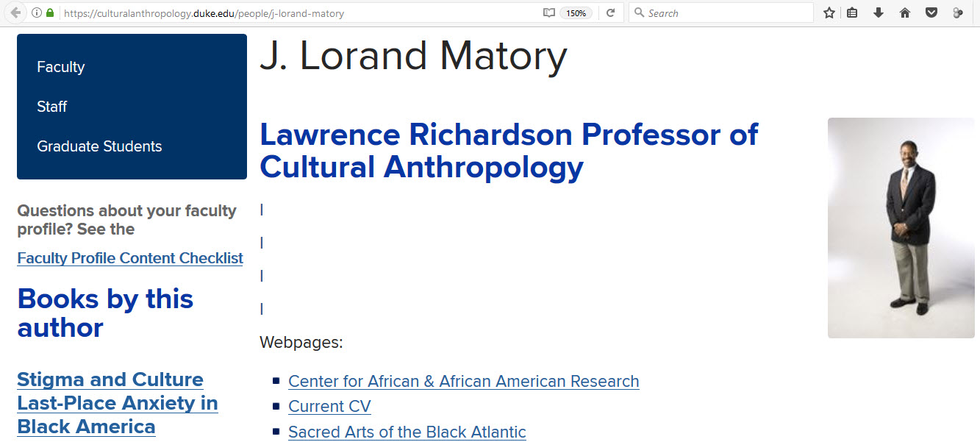Enter Reader View from address bar
The height and width of the screenshot is (442, 980).
(x=548, y=13)
